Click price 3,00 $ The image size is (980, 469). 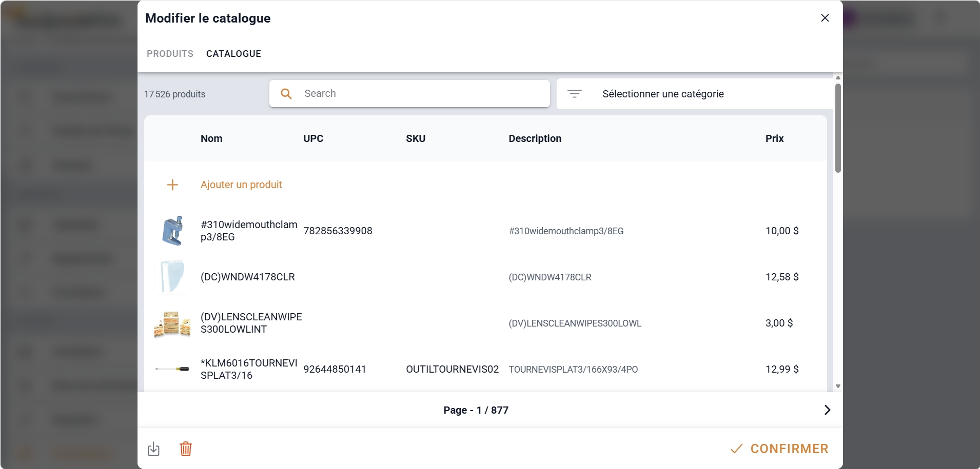pyautogui.click(x=779, y=323)
